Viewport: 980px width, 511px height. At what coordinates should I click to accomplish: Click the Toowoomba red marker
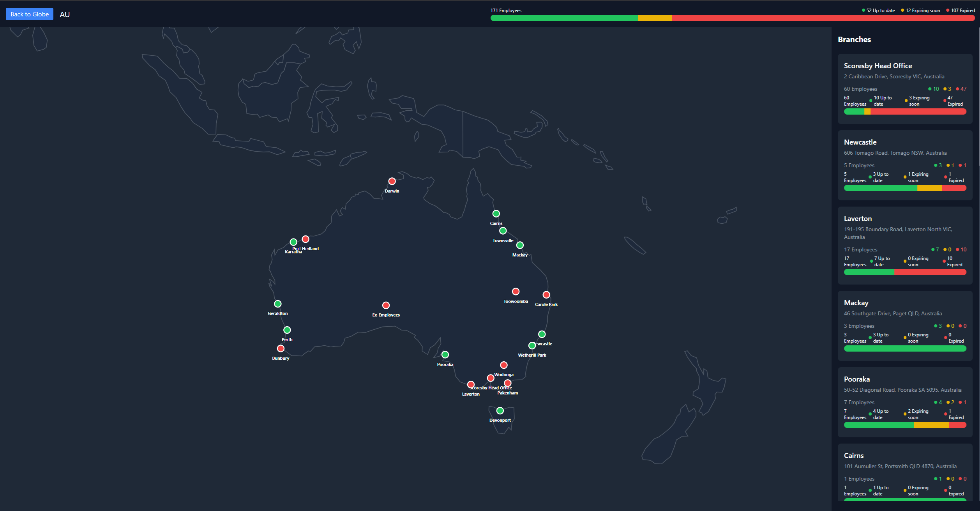coord(516,292)
